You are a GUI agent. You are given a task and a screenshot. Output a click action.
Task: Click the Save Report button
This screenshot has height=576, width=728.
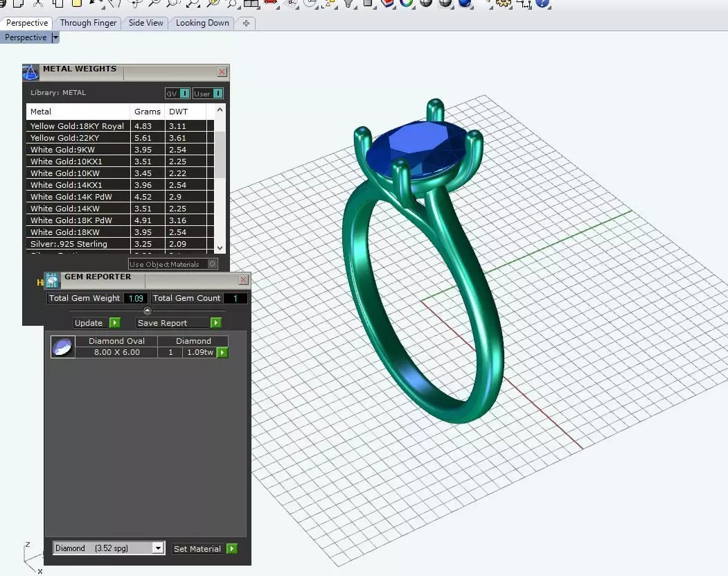[173, 322]
